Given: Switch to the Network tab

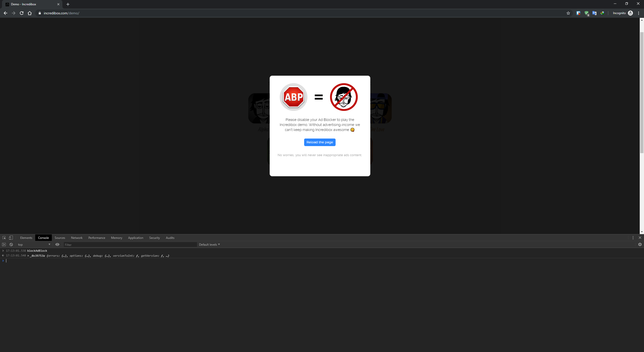Looking at the screenshot, I should pyautogui.click(x=77, y=238).
